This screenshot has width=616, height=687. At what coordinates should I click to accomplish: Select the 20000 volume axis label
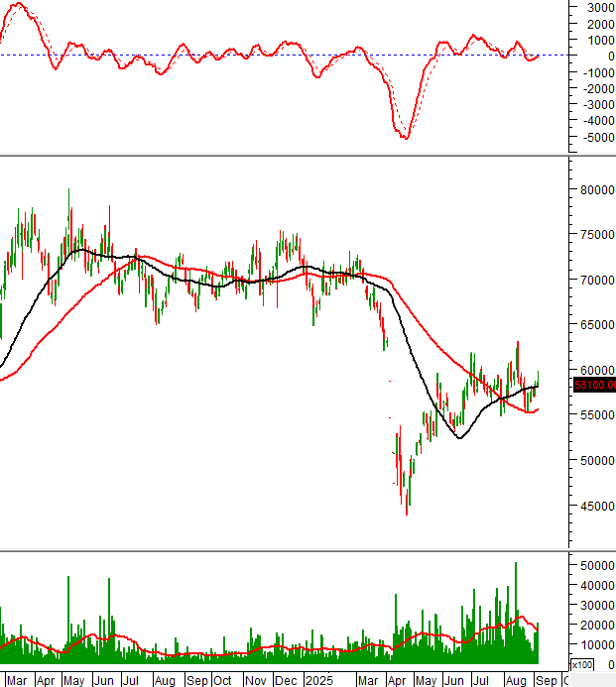pyautogui.click(x=596, y=625)
